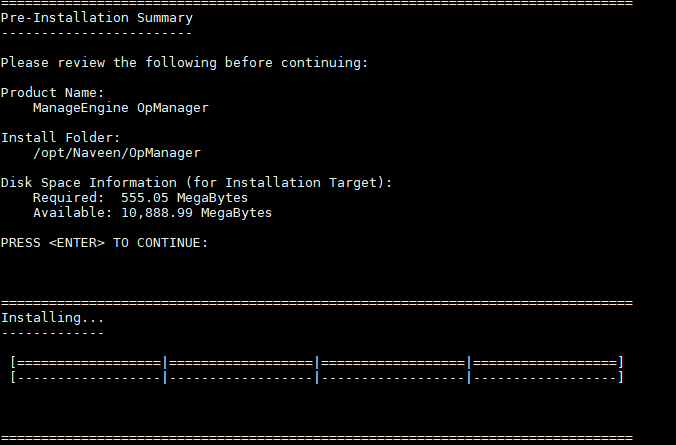Click first segment of dashed progress bar
The image size is (676, 445).
pyautogui.click(x=89, y=378)
